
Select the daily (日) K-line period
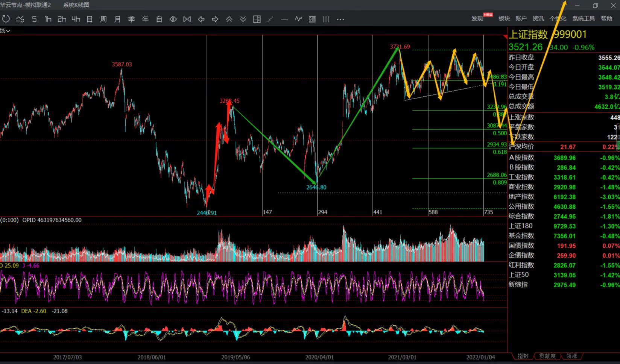pyautogui.click(x=90, y=19)
